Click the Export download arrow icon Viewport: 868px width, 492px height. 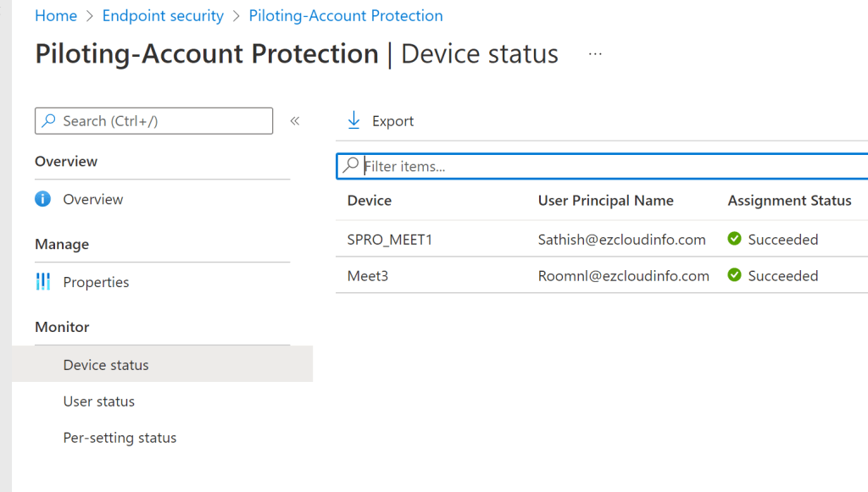[x=354, y=121]
